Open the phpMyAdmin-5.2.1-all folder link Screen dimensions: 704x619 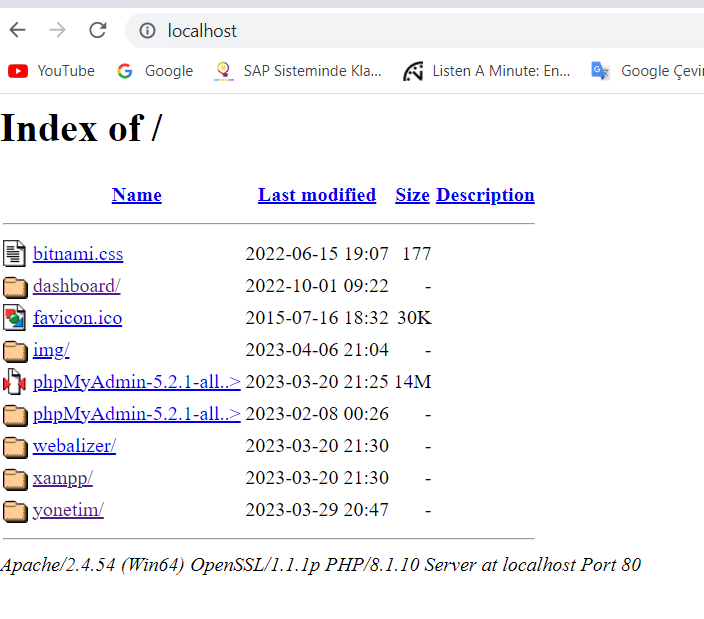137,414
